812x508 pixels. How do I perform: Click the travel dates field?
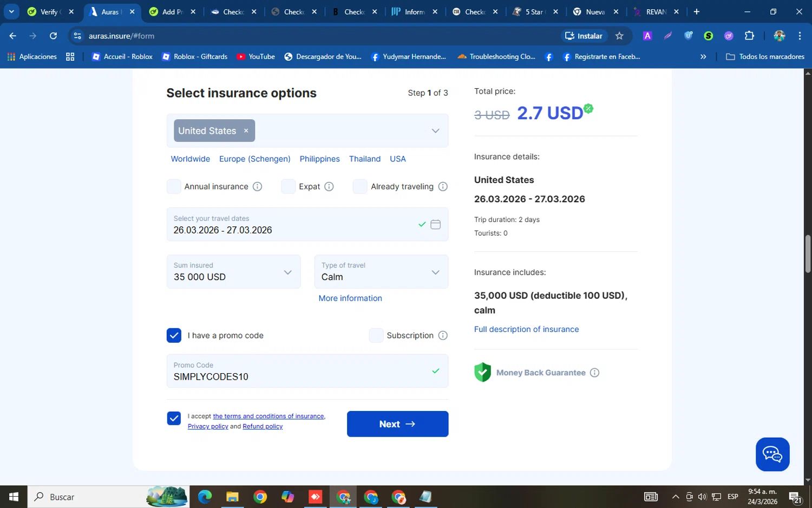(307, 224)
